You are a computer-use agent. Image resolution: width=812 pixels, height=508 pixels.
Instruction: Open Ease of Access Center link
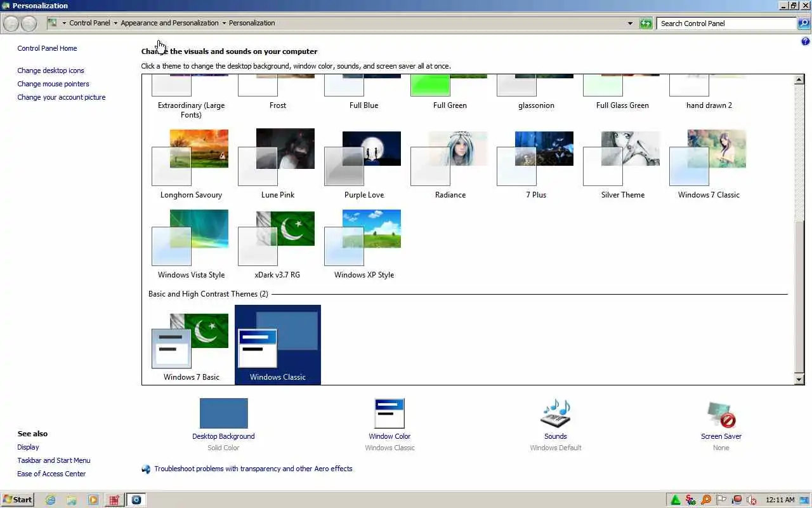point(51,474)
